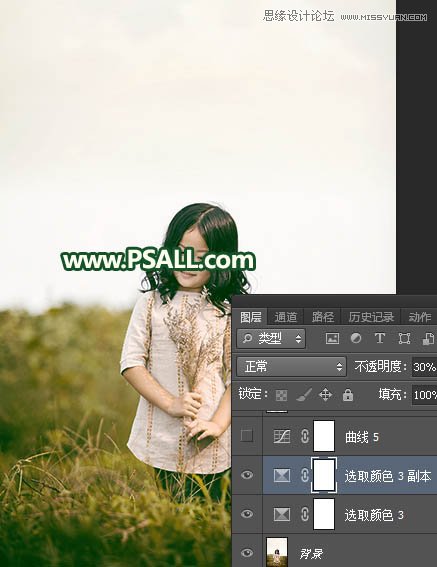Toggle lock image pixels brush icon

click(x=304, y=395)
